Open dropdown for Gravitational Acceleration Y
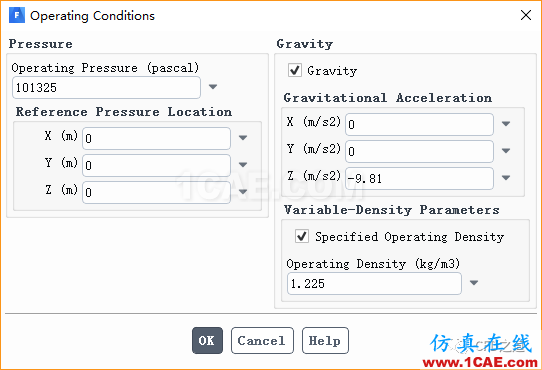 (x=506, y=151)
